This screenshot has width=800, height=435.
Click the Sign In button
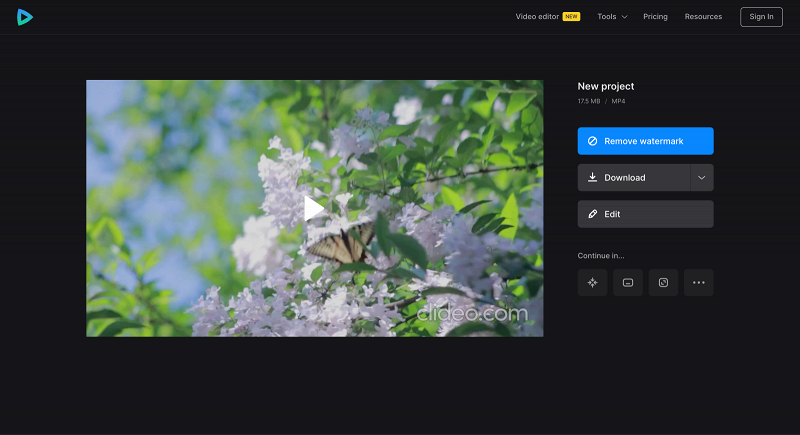(x=761, y=17)
